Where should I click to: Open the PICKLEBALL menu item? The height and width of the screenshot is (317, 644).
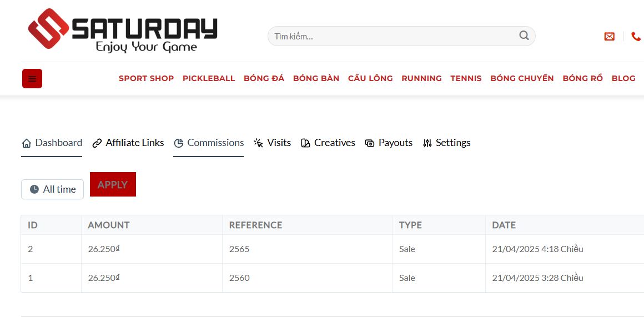pyautogui.click(x=209, y=78)
